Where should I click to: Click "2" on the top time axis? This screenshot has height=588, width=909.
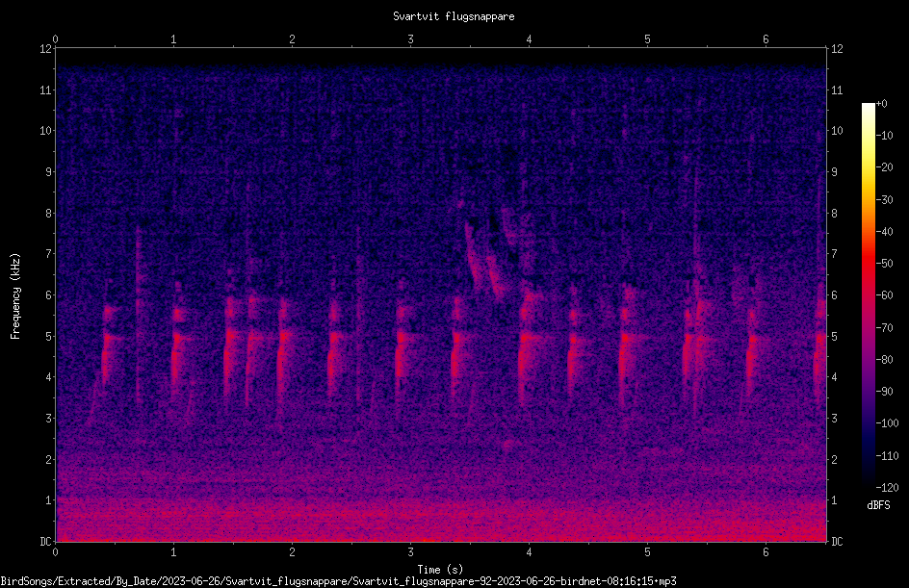pos(292,39)
